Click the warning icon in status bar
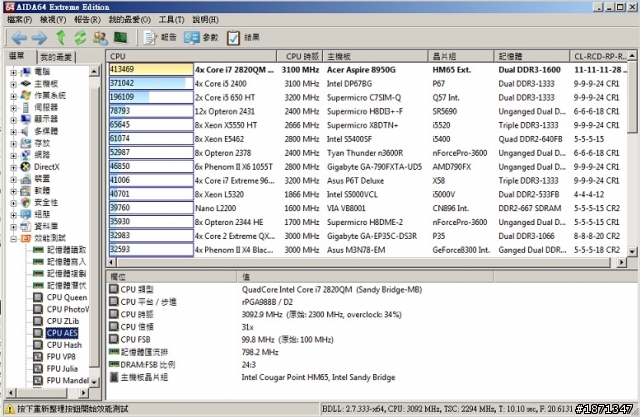 tap(10, 408)
